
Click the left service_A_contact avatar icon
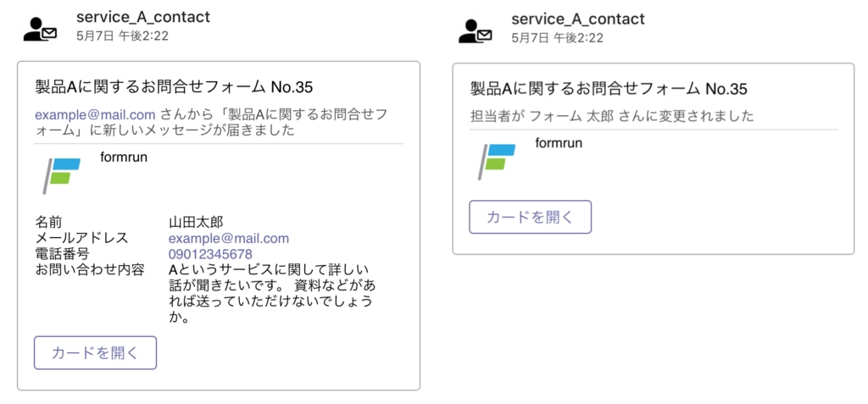pyautogui.click(x=40, y=29)
